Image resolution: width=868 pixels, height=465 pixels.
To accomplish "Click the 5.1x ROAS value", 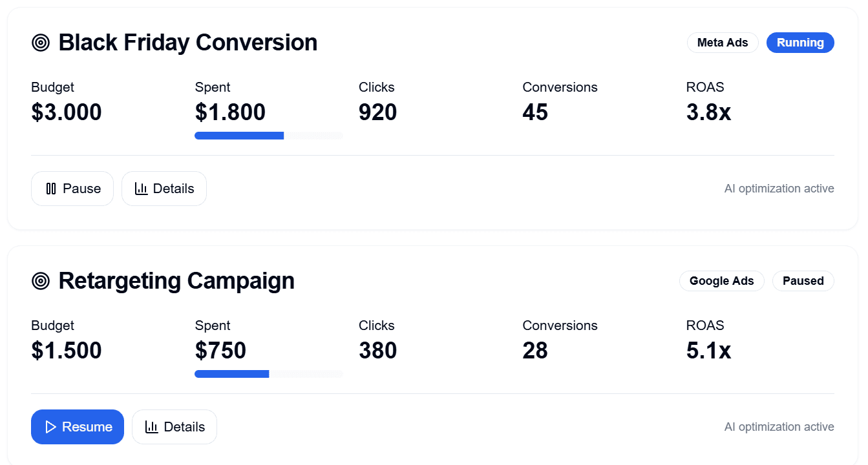I will point(708,351).
